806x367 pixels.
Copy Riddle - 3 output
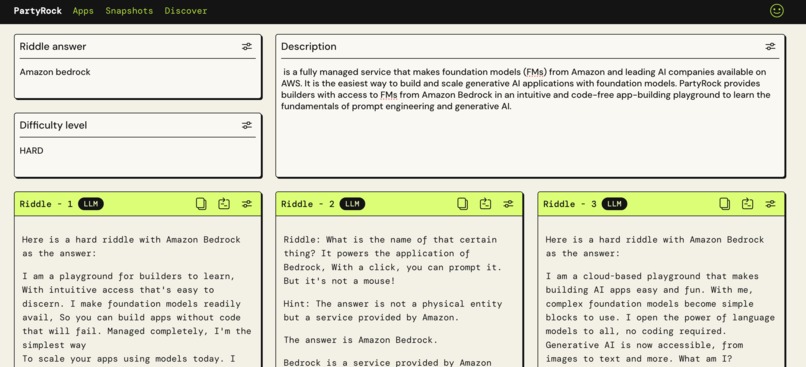(724, 204)
